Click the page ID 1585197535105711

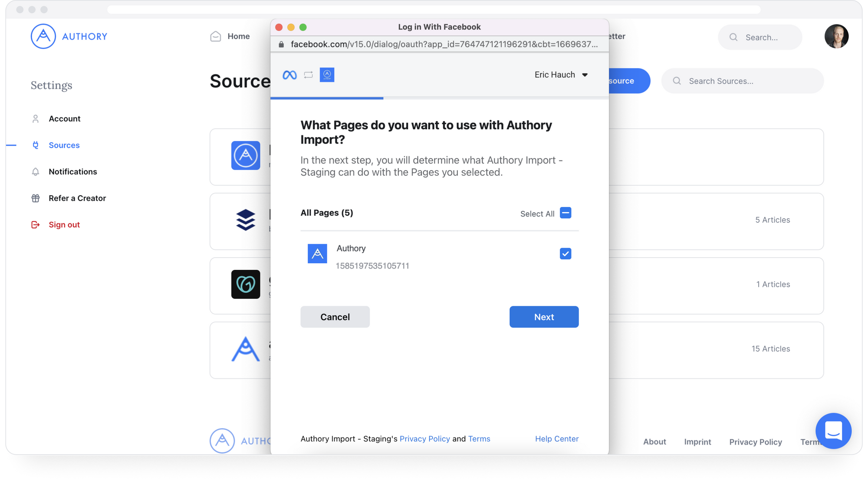click(372, 266)
